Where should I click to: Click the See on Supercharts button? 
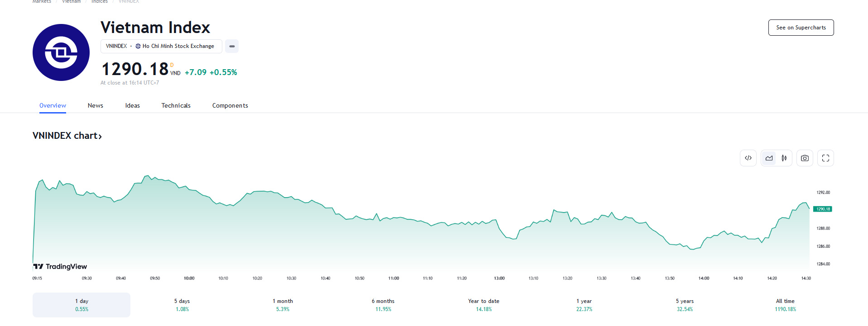point(801,28)
